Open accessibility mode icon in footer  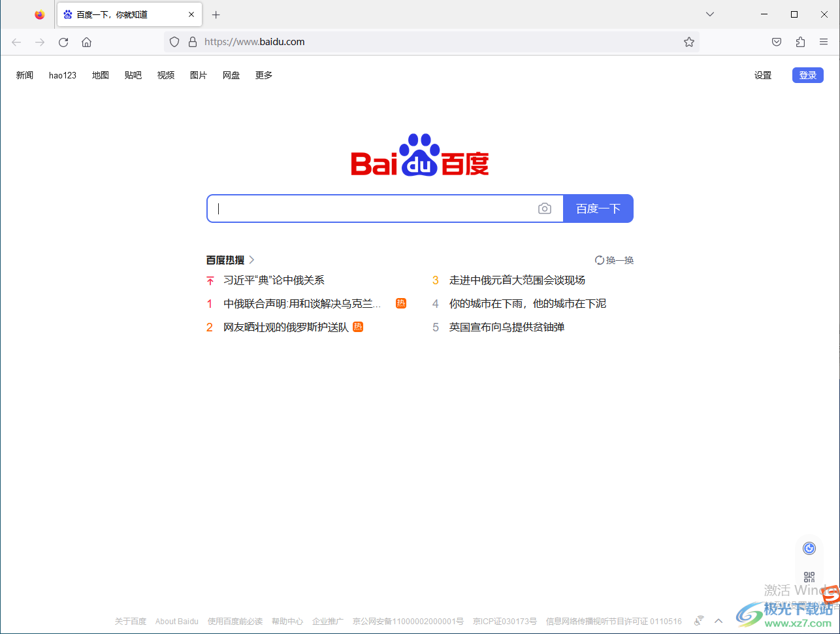coord(699,621)
